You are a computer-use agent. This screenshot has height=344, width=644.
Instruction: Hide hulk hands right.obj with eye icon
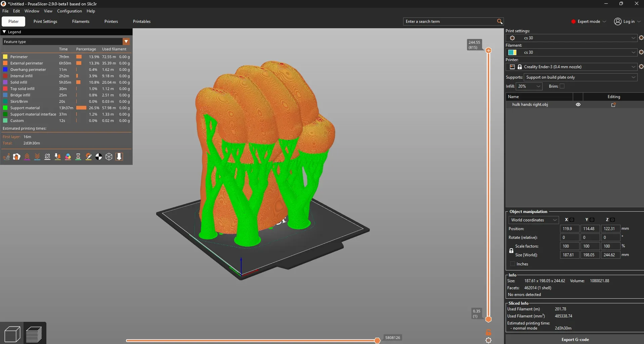[578, 105]
